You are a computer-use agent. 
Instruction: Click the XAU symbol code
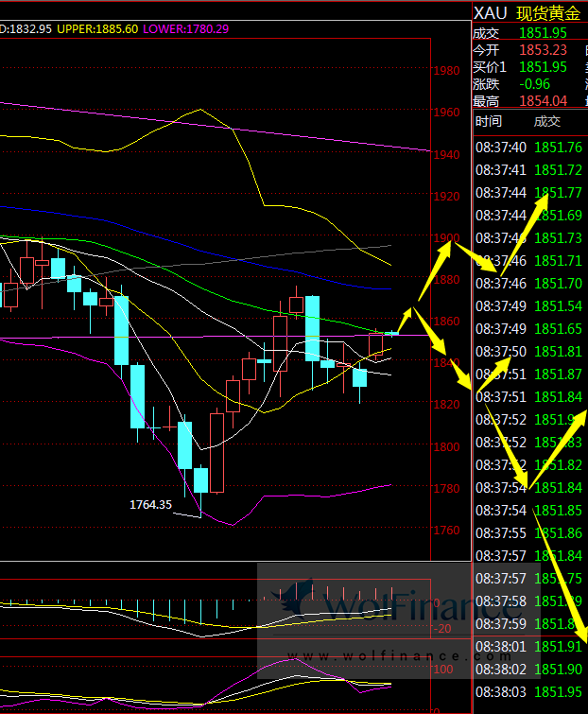pos(490,12)
